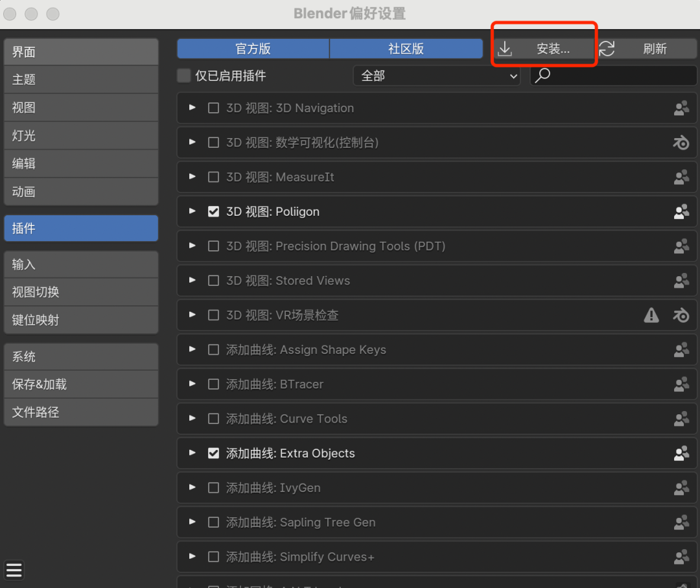
Task: Uncheck the Extra Objects add-on checkbox
Action: 213,453
